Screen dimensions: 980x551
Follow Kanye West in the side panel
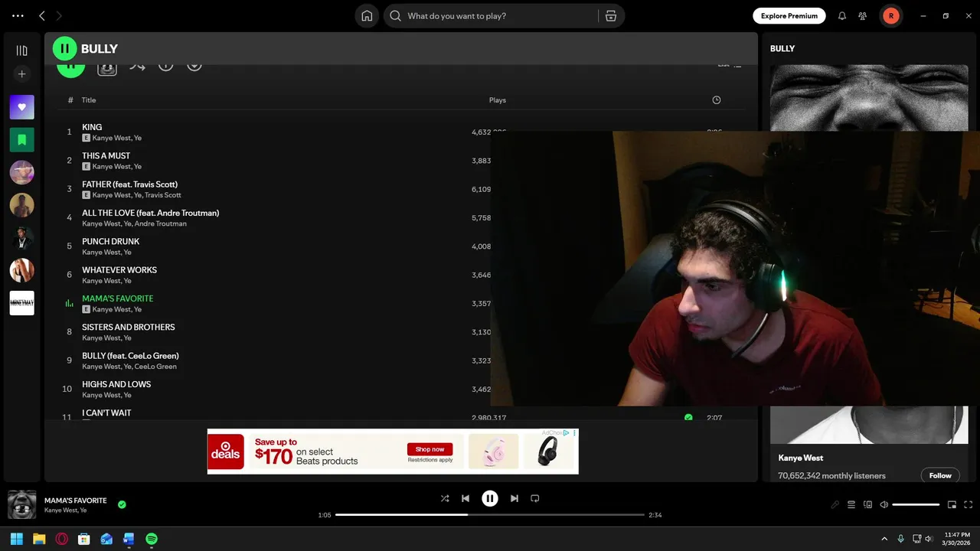[x=940, y=475]
